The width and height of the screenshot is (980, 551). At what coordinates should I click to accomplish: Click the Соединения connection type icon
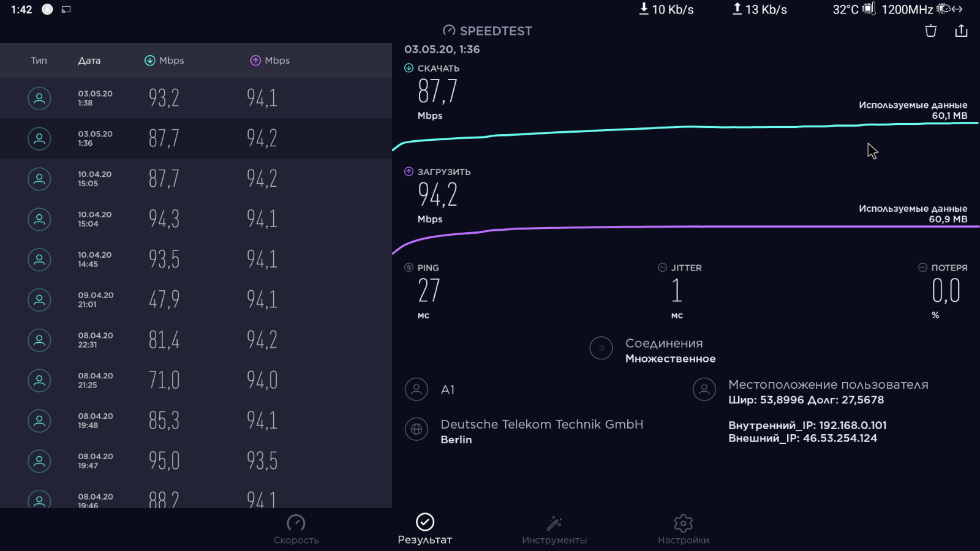pyautogui.click(x=601, y=348)
